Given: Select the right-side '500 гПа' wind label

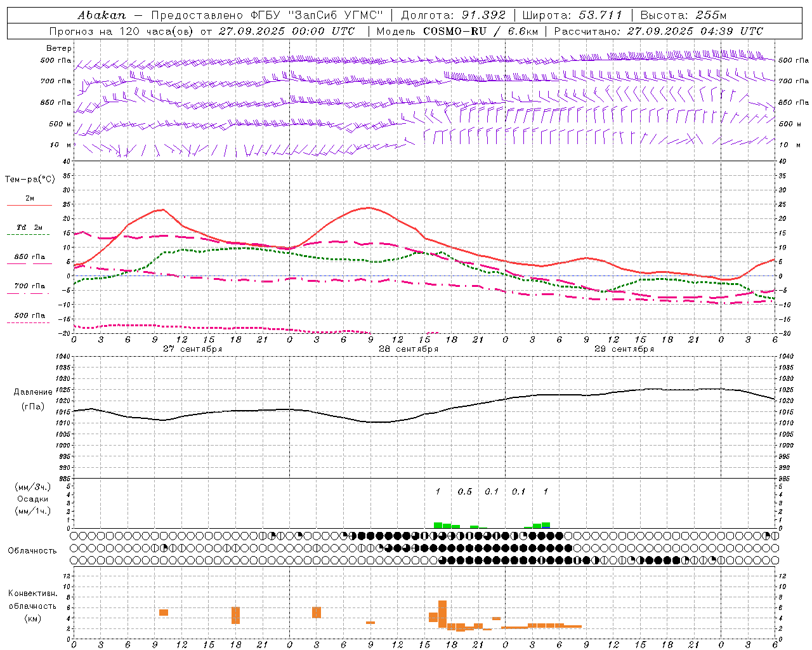Looking at the screenshot, I should [793, 60].
